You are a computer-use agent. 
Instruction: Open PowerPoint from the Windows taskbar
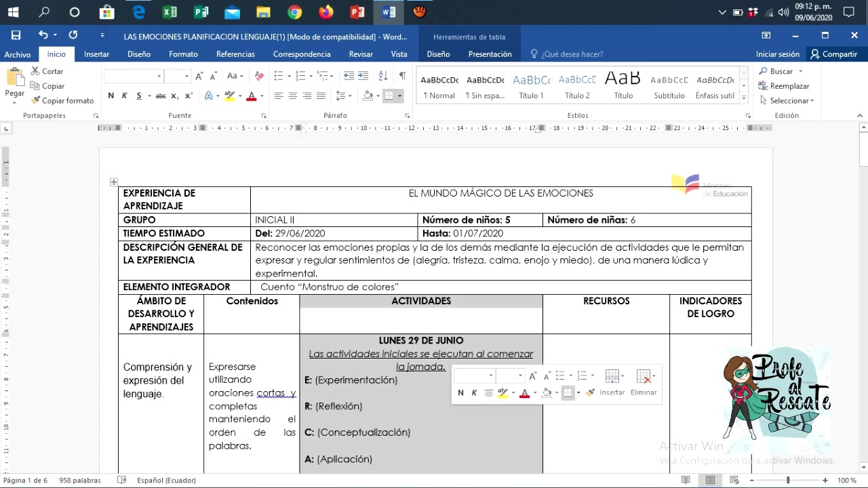point(357,12)
